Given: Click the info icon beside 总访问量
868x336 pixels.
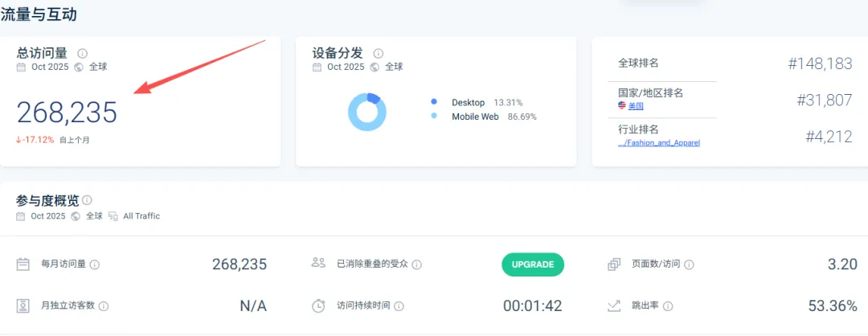Looking at the screenshot, I should tap(83, 53).
